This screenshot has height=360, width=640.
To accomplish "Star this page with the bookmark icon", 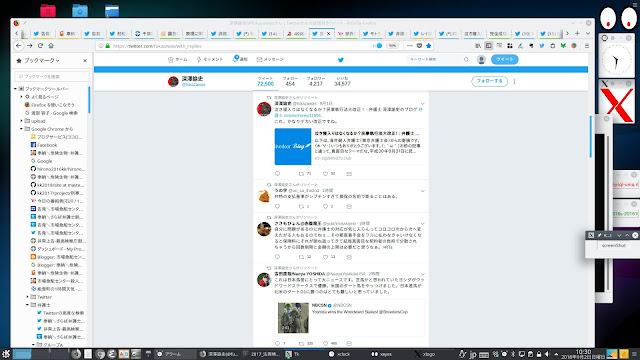I will coord(429,46).
